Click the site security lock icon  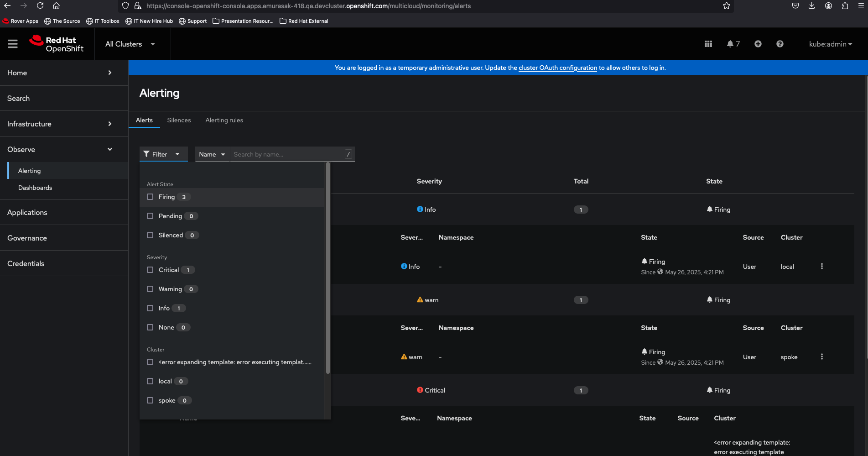tap(138, 6)
